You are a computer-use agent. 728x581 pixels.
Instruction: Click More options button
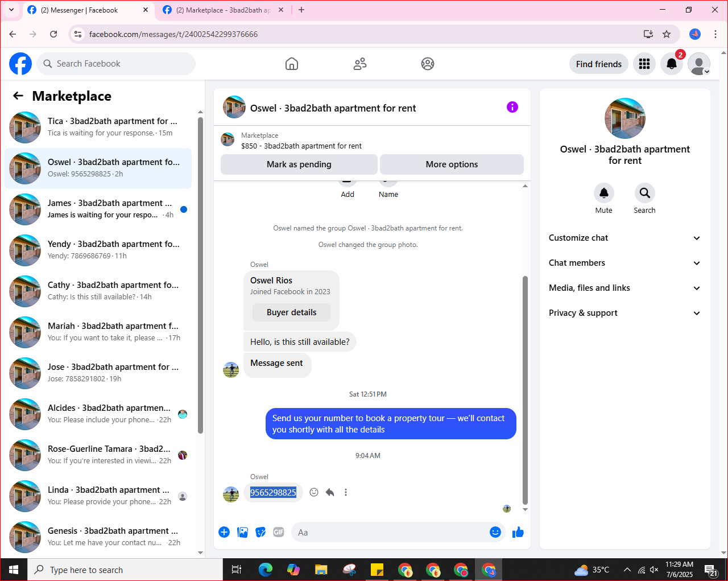[452, 164]
